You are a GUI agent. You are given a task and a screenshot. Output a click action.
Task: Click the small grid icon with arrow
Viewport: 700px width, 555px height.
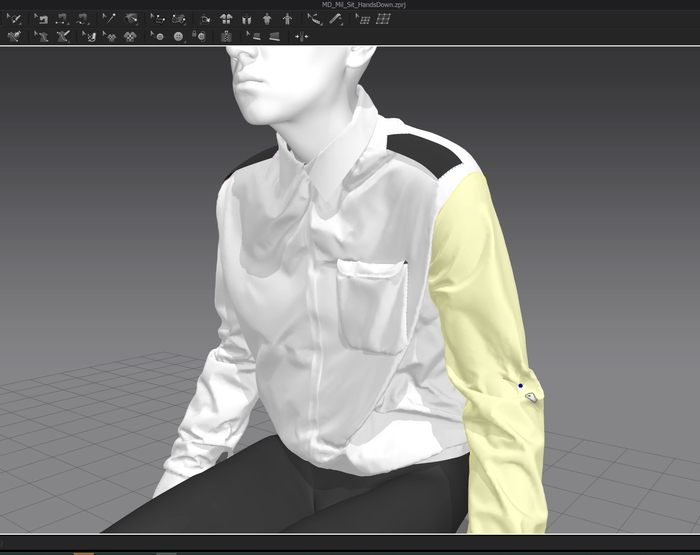362,18
